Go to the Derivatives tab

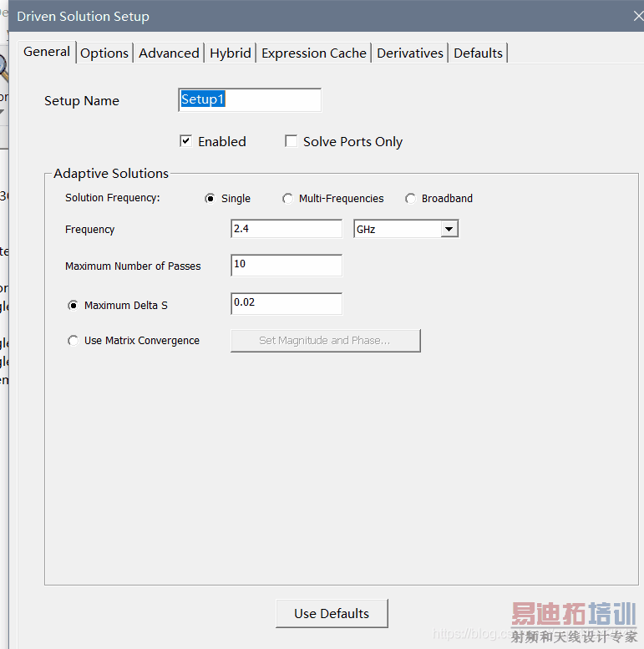(410, 53)
